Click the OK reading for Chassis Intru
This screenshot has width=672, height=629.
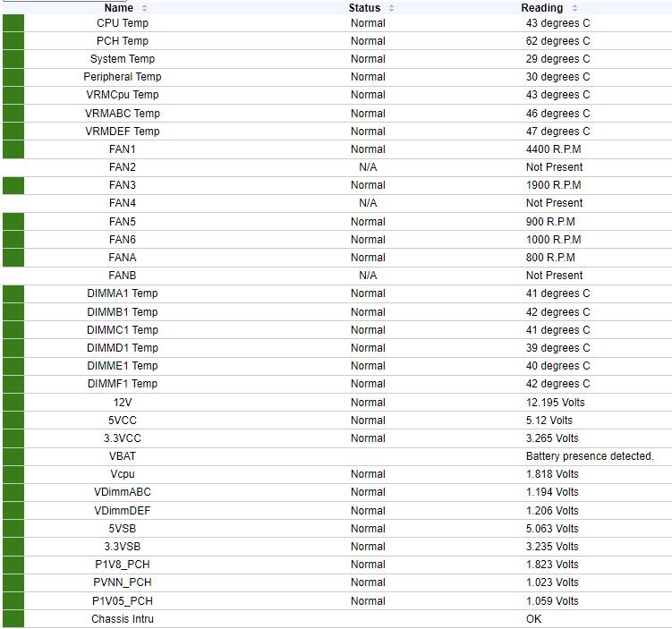point(534,618)
